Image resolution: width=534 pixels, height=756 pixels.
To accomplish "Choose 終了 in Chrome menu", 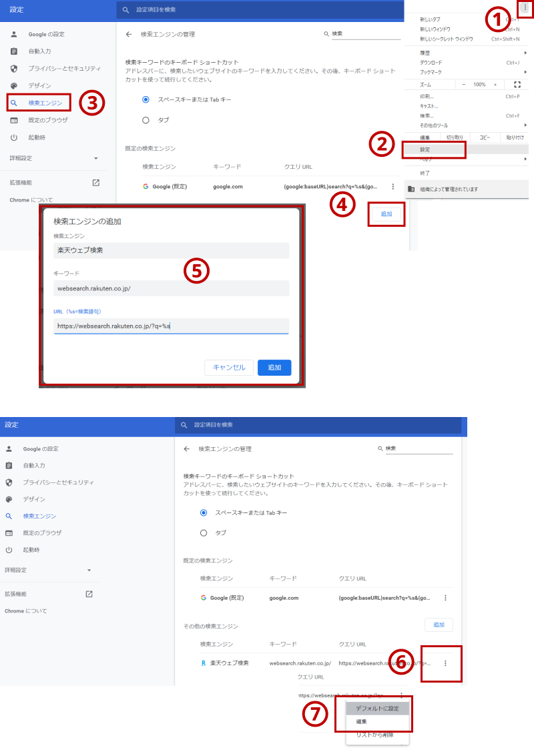I will click(x=425, y=173).
